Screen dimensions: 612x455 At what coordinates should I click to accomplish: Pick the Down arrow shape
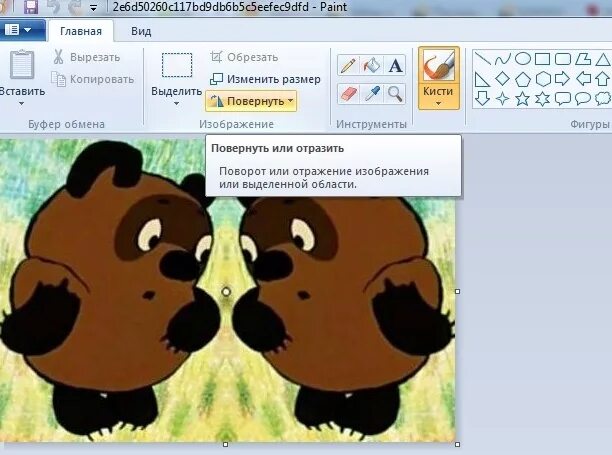click(x=482, y=99)
